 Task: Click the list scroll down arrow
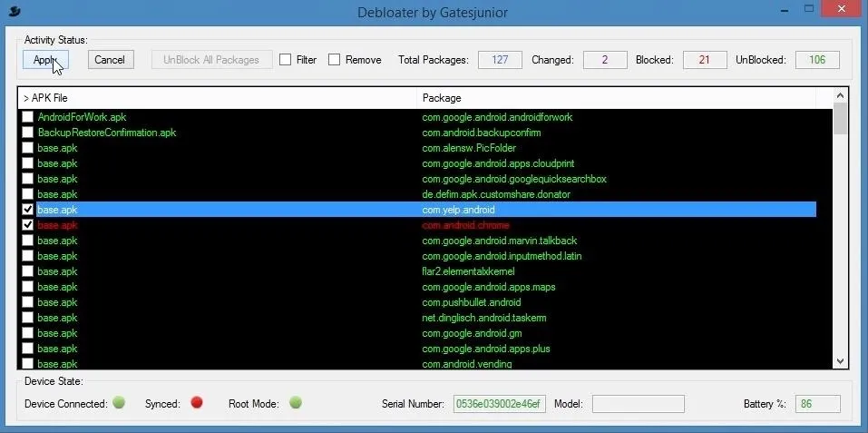pos(840,361)
